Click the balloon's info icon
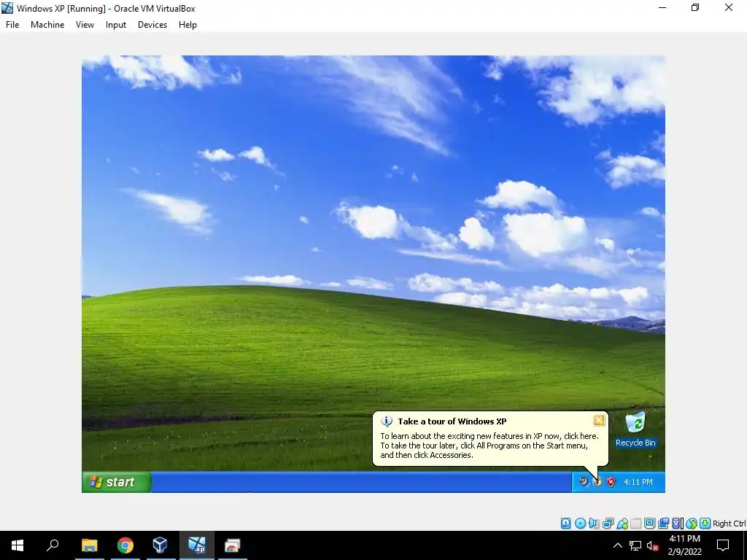Screen dimensions: 747x560 point(387,421)
